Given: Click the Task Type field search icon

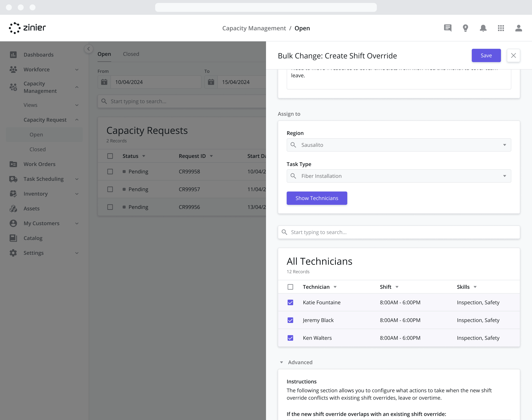Looking at the screenshot, I should click(293, 176).
